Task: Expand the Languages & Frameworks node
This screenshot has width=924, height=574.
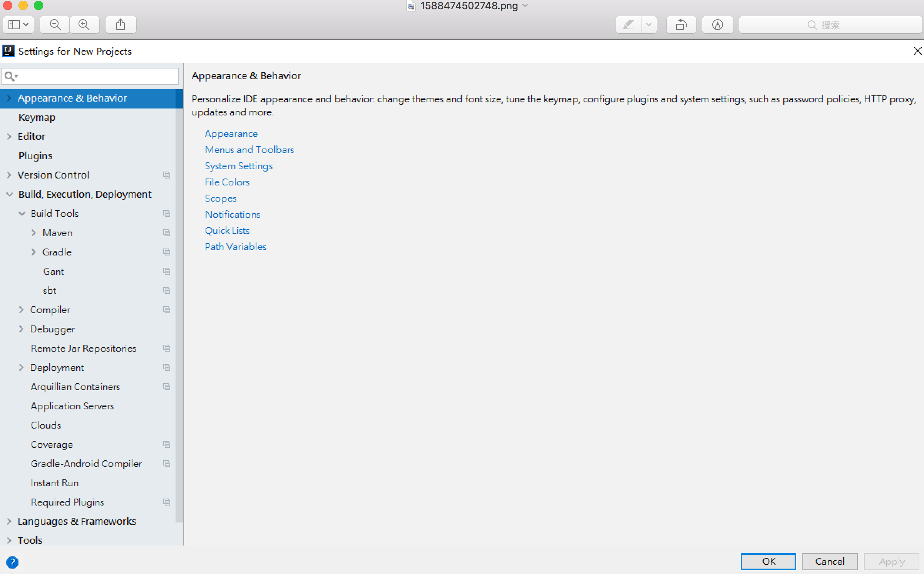Action: tap(9, 521)
